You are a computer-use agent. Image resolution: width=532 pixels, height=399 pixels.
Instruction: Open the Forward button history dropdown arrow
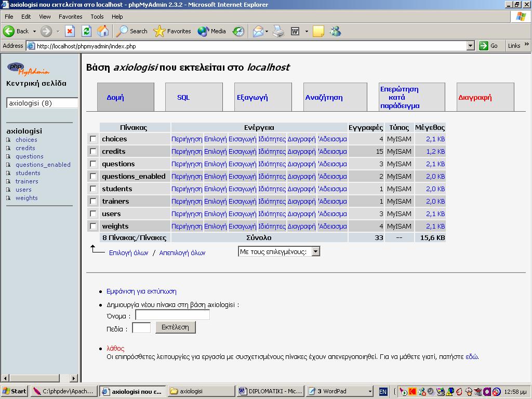58,31
